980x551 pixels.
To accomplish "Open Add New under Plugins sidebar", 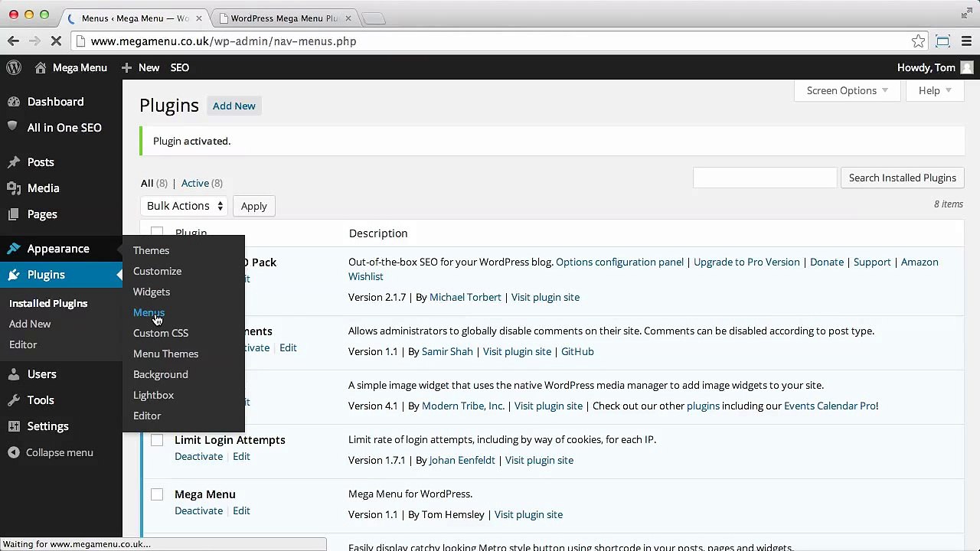I will pyautogui.click(x=30, y=324).
